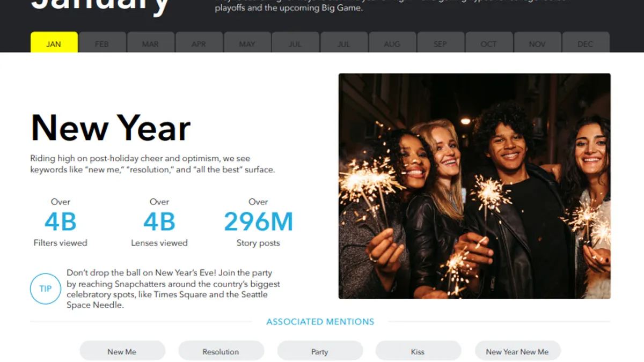Click the ASSOCIATED MENTIONS heading

pyautogui.click(x=320, y=322)
